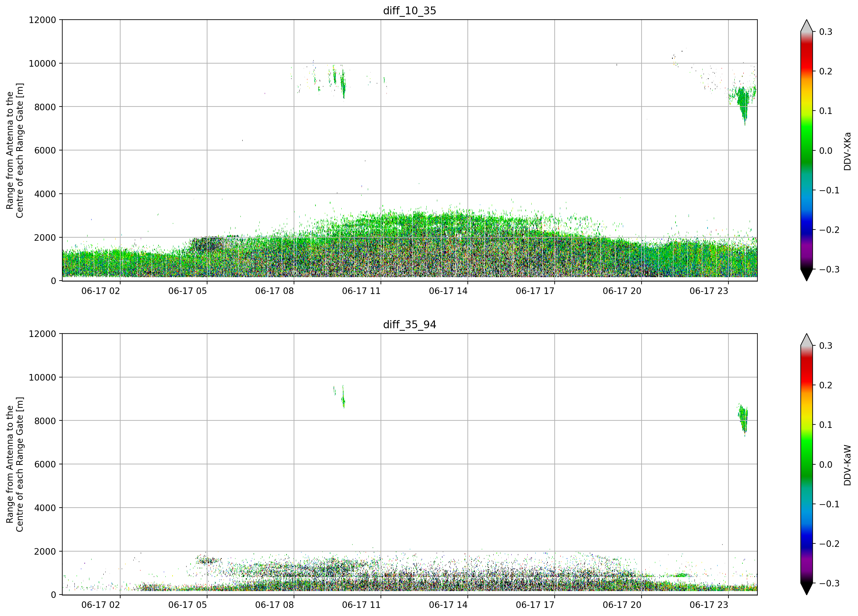
Task: Click the 12000 y-tick in the diff_10_35 plot
Action: [x=42, y=20]
